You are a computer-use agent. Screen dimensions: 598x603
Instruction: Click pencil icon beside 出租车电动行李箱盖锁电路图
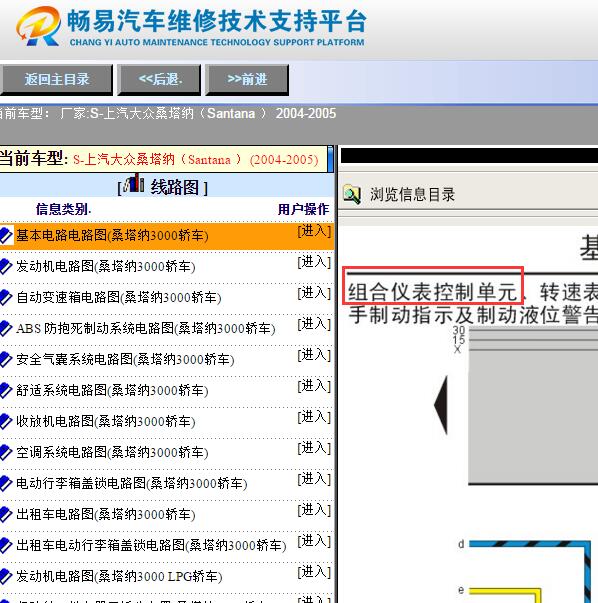point(6,545)
